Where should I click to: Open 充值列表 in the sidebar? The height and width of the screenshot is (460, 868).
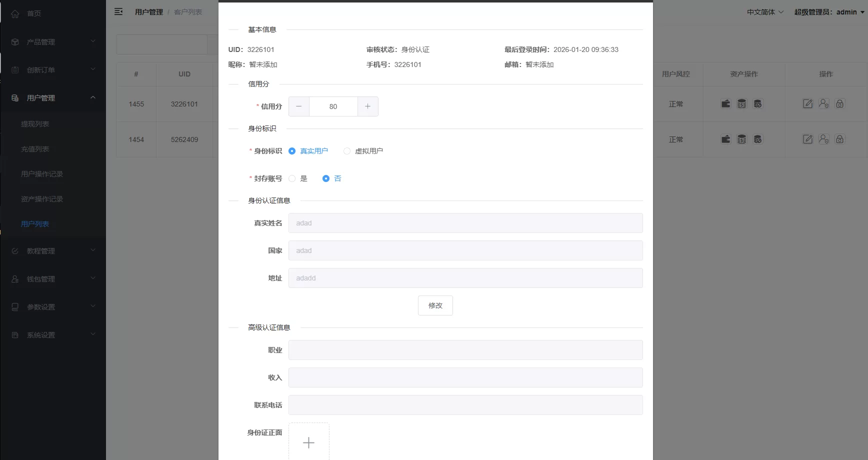(35, 148)
